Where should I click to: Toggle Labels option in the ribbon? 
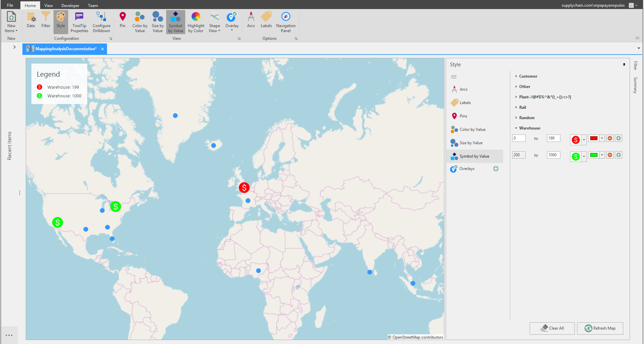(266, 22)
